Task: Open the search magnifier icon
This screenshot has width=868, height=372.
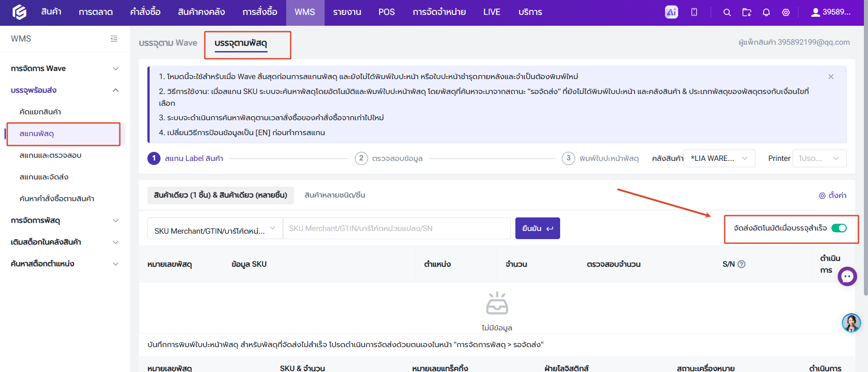Action: coord(727,12)
